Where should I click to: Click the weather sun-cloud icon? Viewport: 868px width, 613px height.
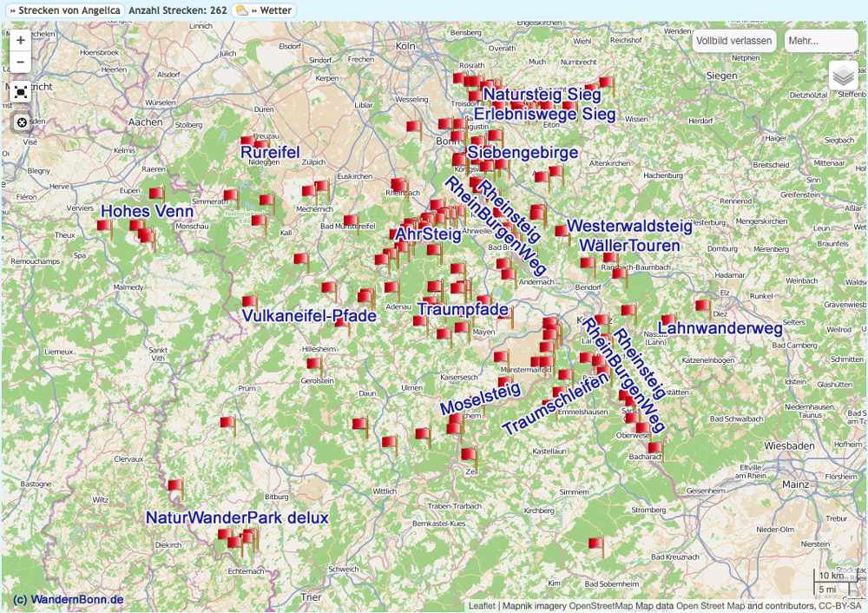click(240, 10)
